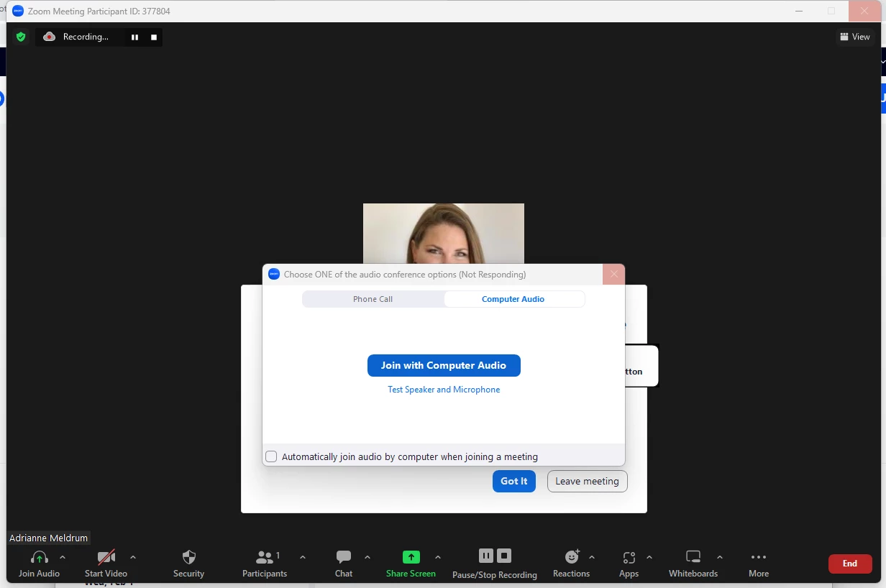886x588 pixels.
Task: Expand the arrow next to Reactions
Action: pos(592,557)
